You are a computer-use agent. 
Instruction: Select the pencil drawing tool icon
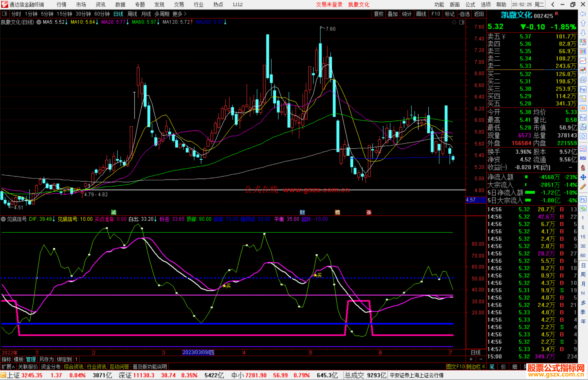583,187
